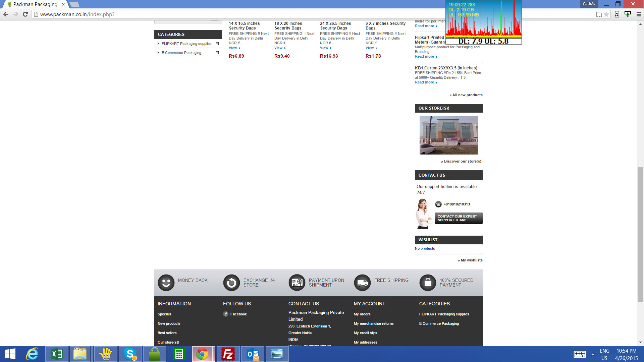Click the Exchange In-Store refresh icon

tap(231, 283)
